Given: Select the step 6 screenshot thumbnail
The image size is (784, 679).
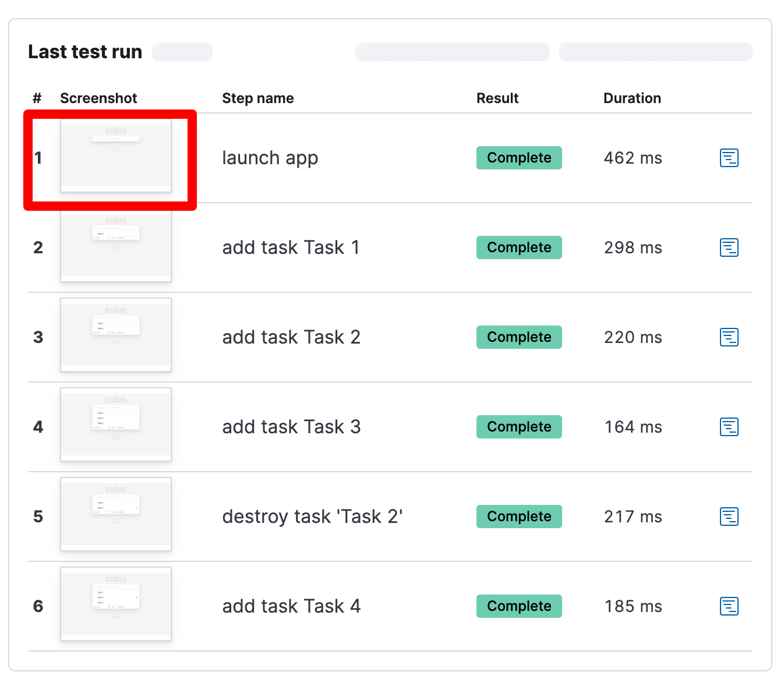Looking at the screenshot, I should pos(115,604).
